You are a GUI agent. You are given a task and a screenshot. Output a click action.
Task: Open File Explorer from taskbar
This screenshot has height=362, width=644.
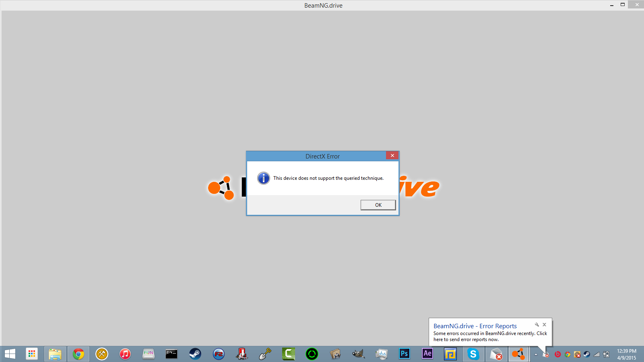coord(55,354)
